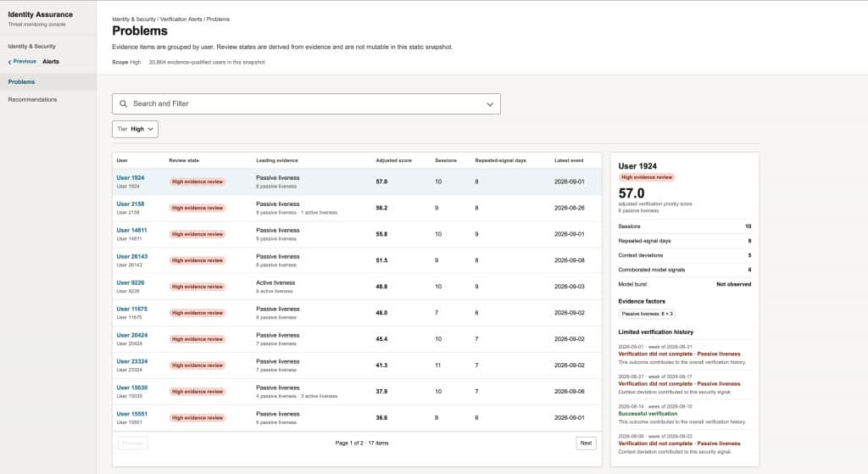This screenshot has width=868, height=474.
Task: Open Identity & Security sidebar section
Action: (31, 47)
